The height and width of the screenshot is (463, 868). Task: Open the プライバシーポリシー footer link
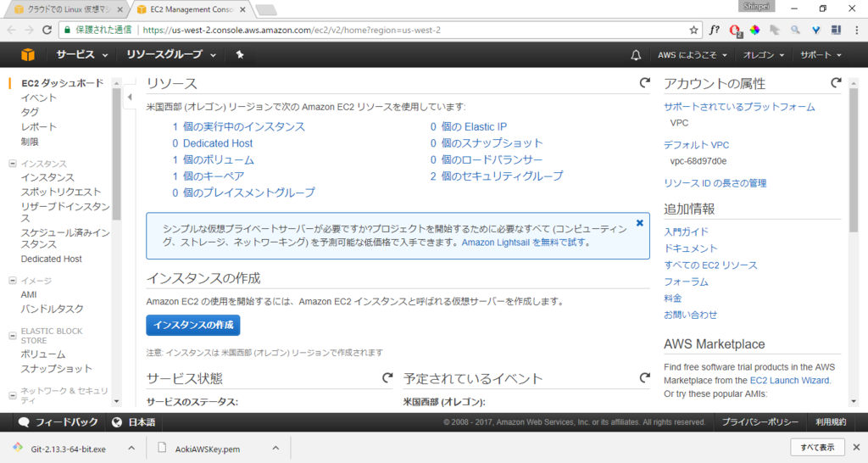click(760, 422)
